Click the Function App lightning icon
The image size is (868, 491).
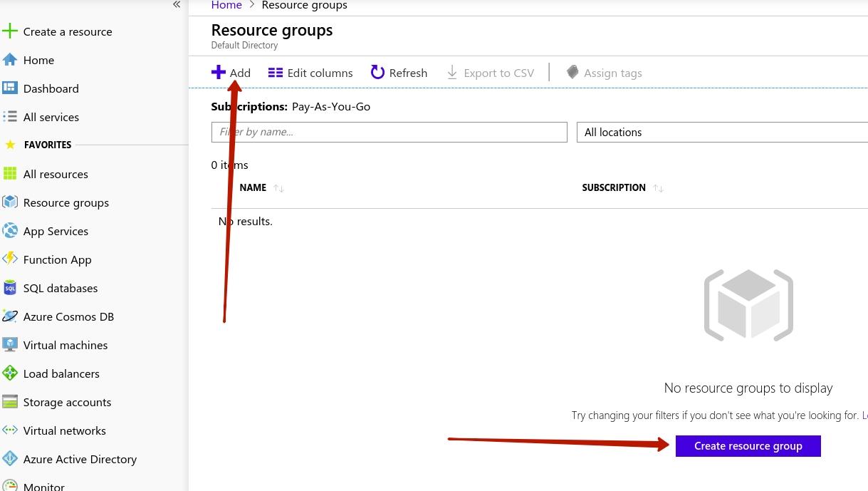pyautogui.click(x=10, y=259)
